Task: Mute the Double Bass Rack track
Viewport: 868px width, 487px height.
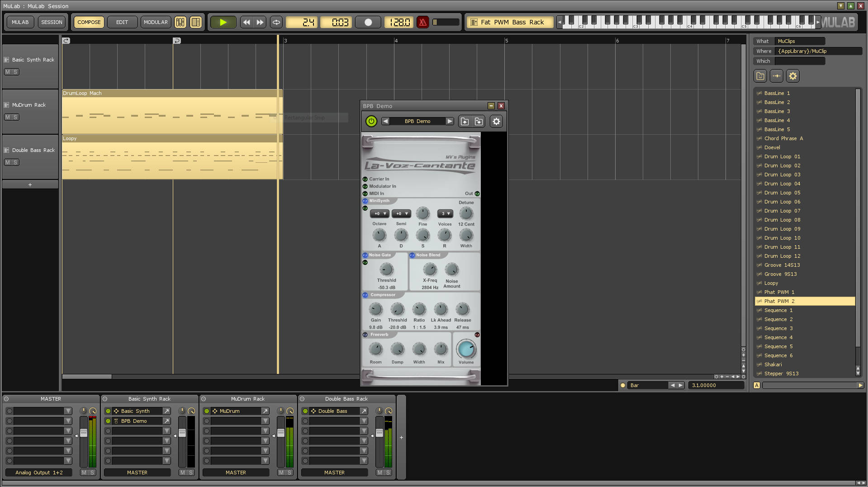Action: (8, 162)
